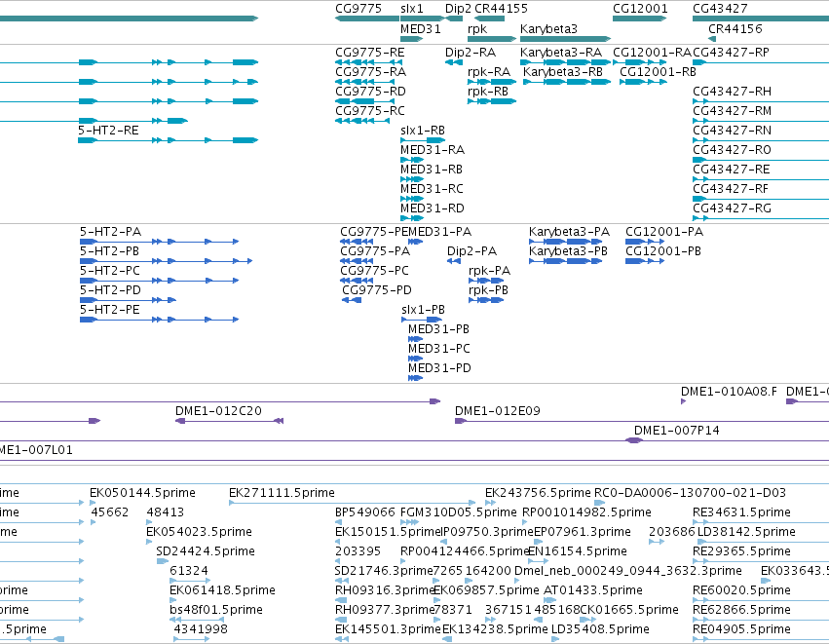829x644 pixels.
Task: Click transcript CG9775-RA label
Action: tap(370, 72)
